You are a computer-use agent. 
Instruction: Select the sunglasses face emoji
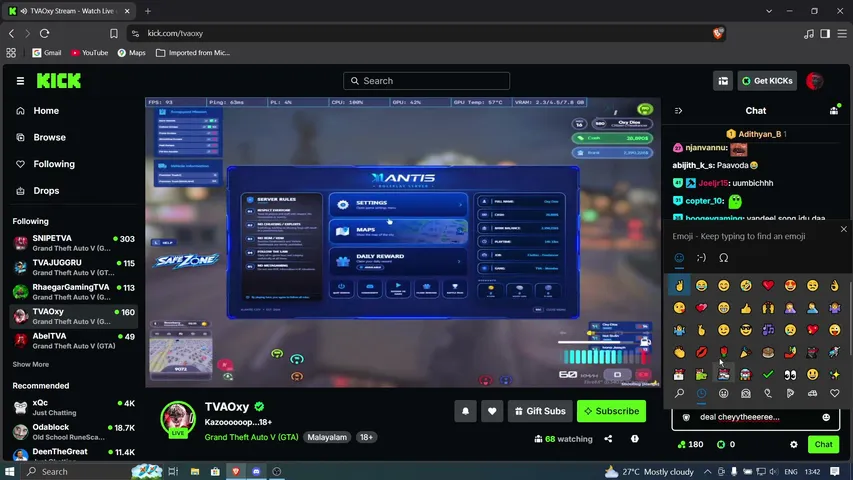coord(746,330)
